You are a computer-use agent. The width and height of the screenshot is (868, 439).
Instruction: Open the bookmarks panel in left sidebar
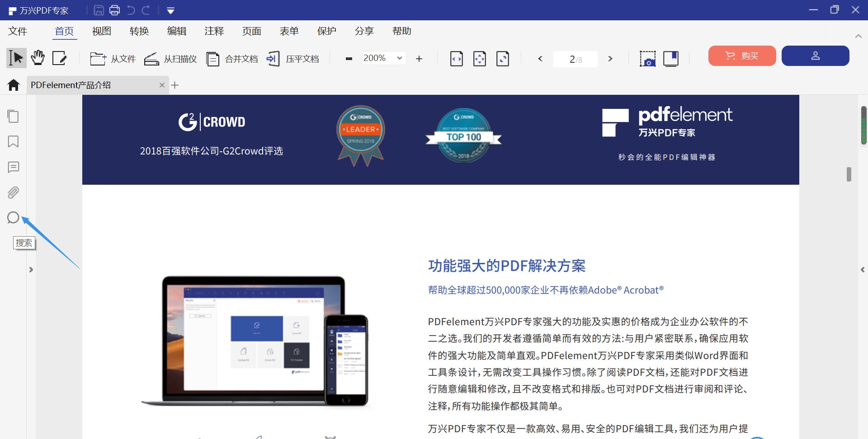click(x=13, y=142)
